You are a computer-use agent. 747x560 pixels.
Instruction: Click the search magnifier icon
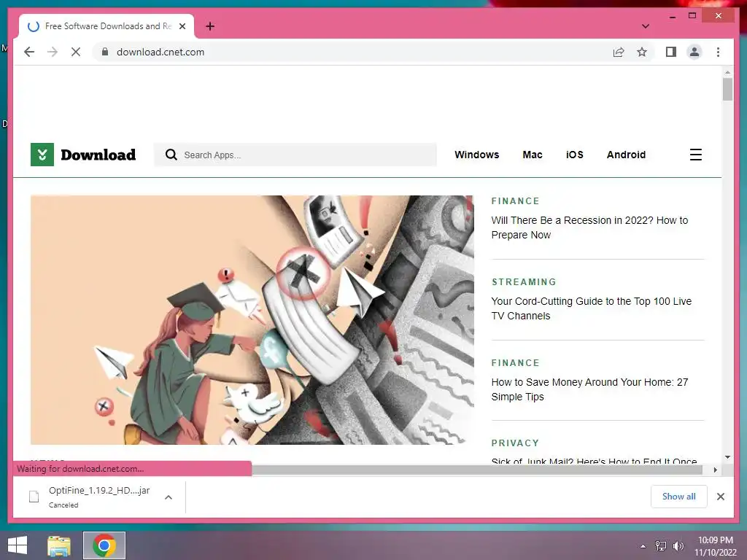coord(171,155)
